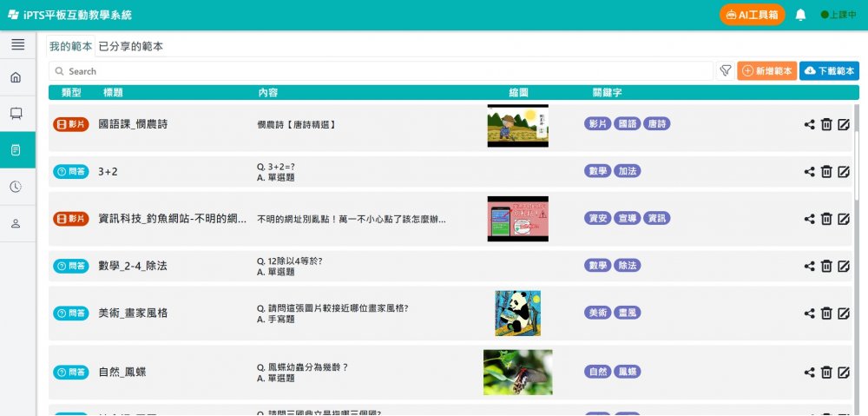Click the filter clear icon beside search
The width and height of the screenshot is (868, 416).
pyautogui.click(x=725, y=71)
